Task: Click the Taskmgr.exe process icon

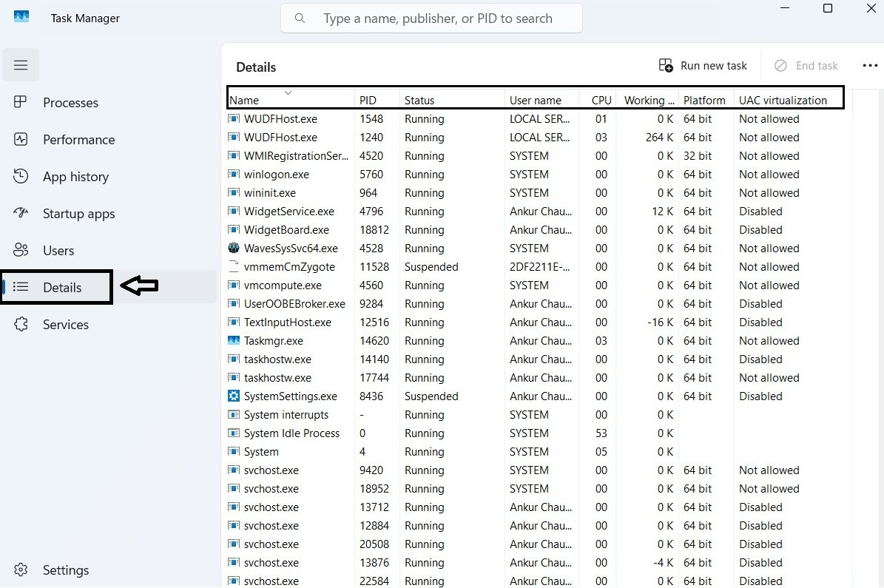Action: click(234, 340)
